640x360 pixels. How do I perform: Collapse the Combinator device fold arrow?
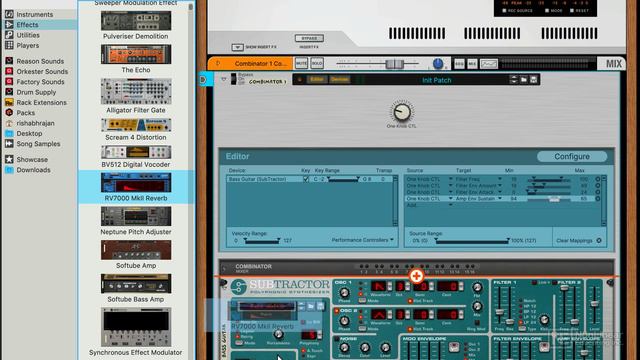point(224,79)
